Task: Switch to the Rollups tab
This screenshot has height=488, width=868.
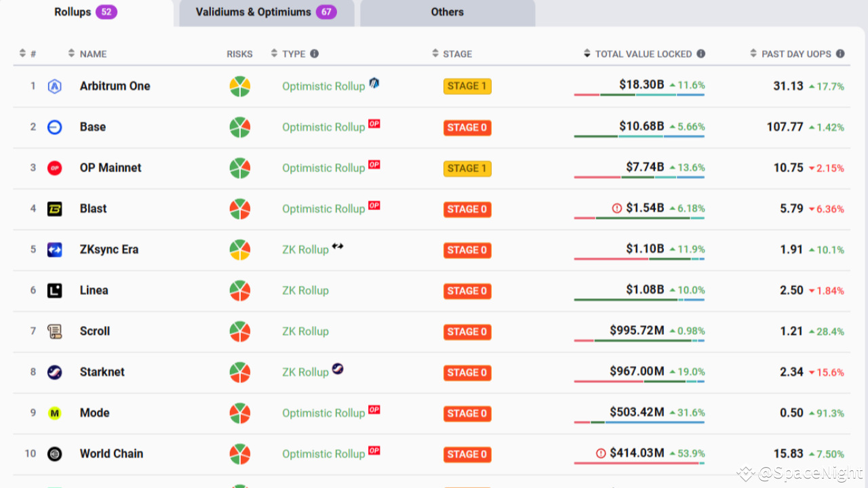Action: pyautogui.click(x=87, y=13)
